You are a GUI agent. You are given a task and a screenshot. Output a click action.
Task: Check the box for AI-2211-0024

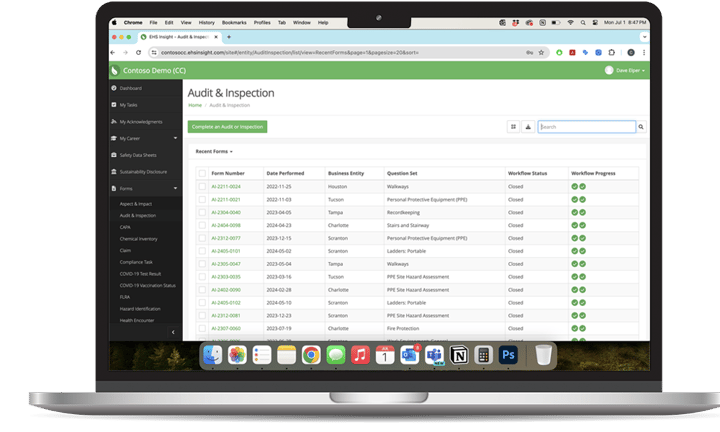[x=202, y=186]
